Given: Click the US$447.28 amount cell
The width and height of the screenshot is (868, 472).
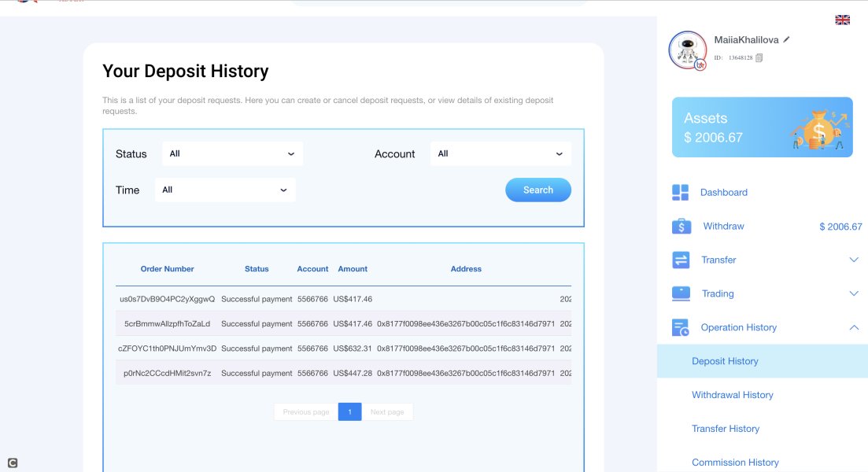Looking at the screenshot, I should coord(353,374).
